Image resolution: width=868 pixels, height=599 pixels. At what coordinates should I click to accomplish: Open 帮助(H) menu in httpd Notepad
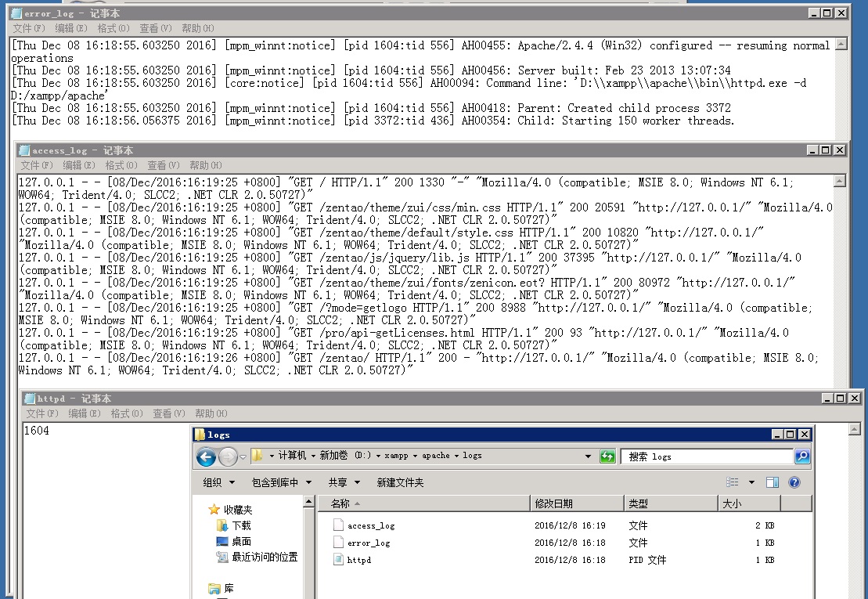coord(211,413)
